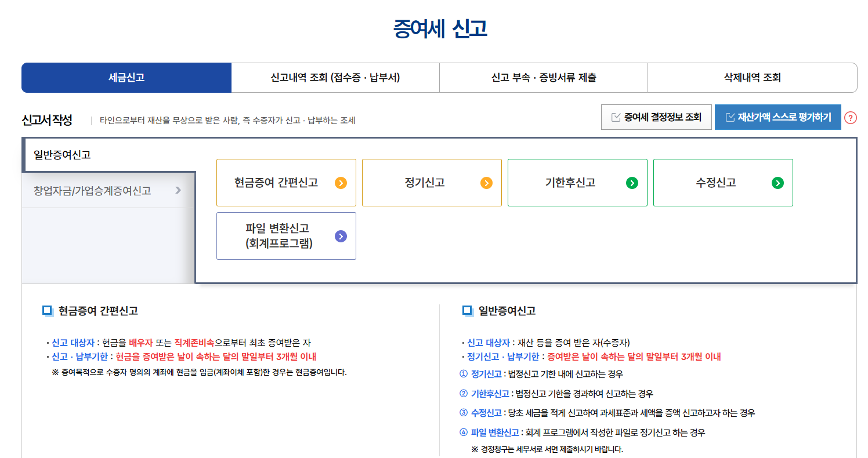
Task: Switch to the 세금신고 tab
Action: pos(126,77)
